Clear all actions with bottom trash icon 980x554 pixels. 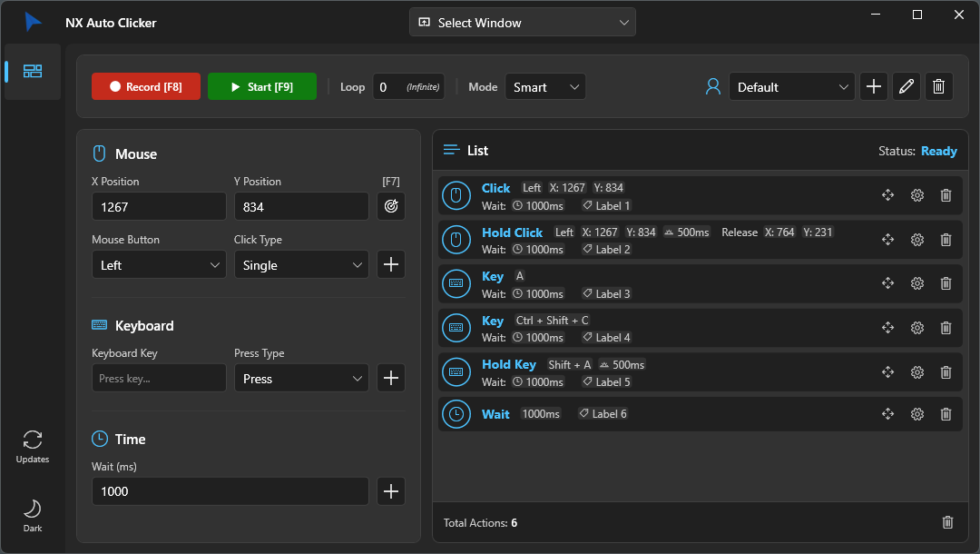pos(947,522)
